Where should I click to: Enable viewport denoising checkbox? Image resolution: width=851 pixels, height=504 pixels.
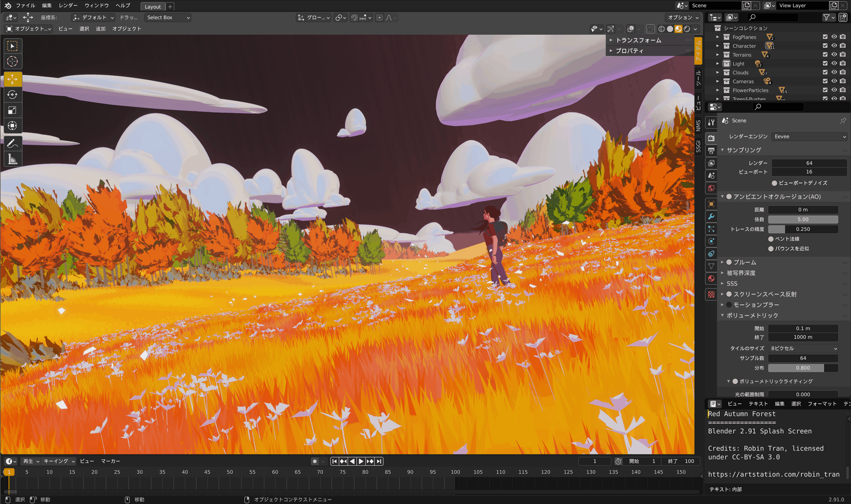click(774, 183)
